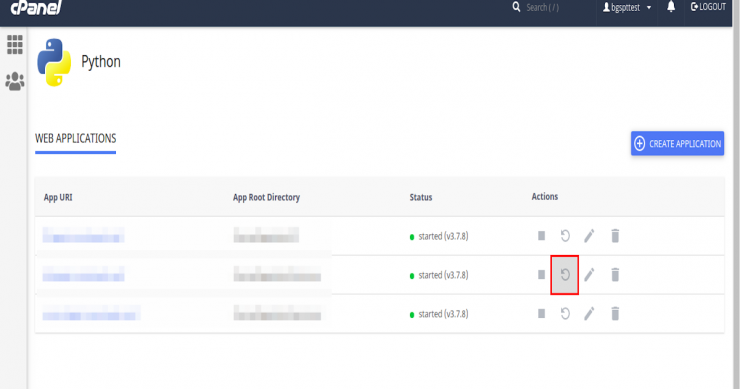
Task: Click the App URI column header
Action: [x=58, y=197]
